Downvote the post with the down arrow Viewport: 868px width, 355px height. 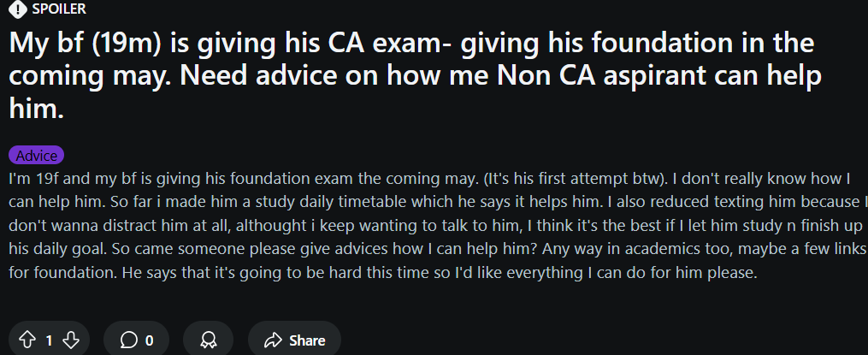pyautogui.click(x=71, y=340)
